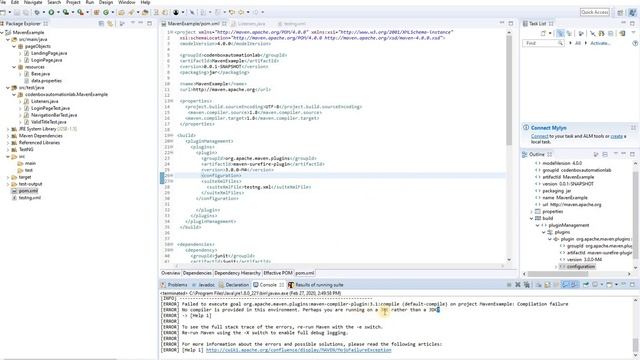Click the Outline horizontal scrollbar
The width and height of the screenshot is (640, 360).
[x=558, y=274]
